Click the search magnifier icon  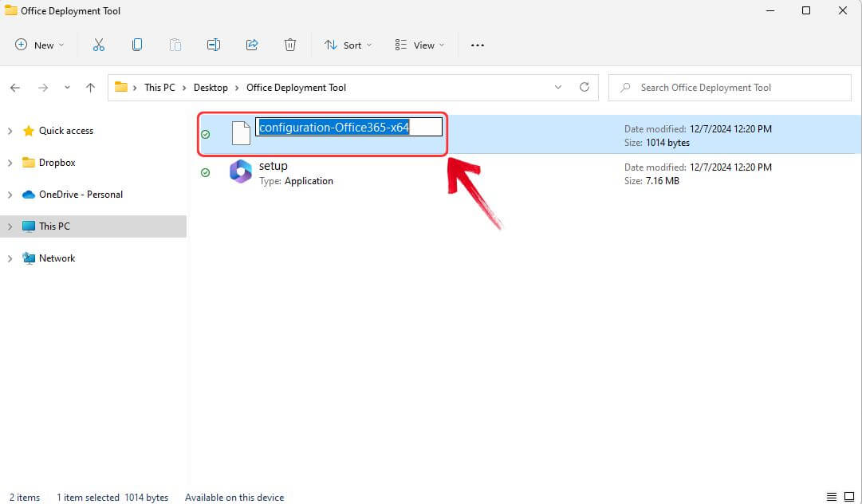coord(625,88)
